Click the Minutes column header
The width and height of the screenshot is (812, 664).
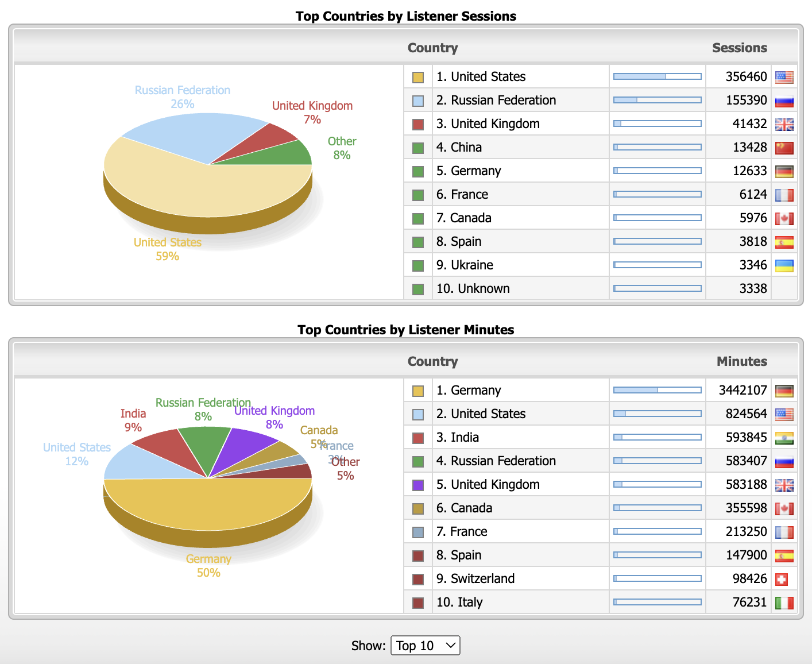point(741,361)
